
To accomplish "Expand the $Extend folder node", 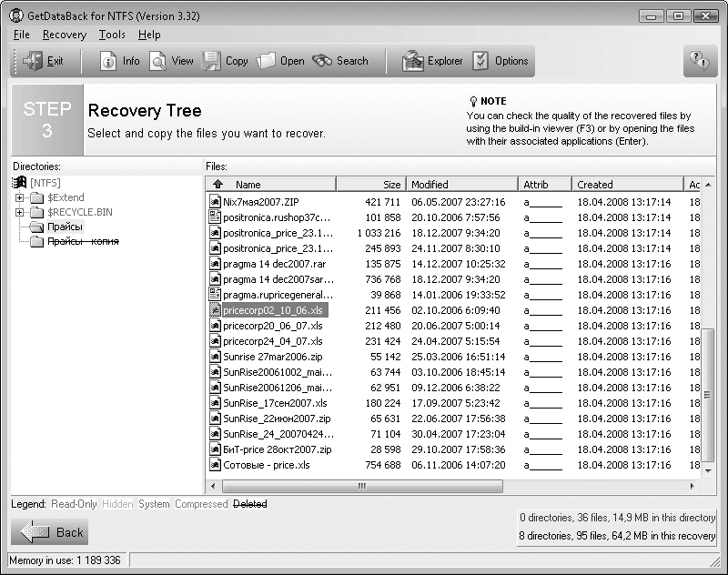I will (x=19, y=197).
